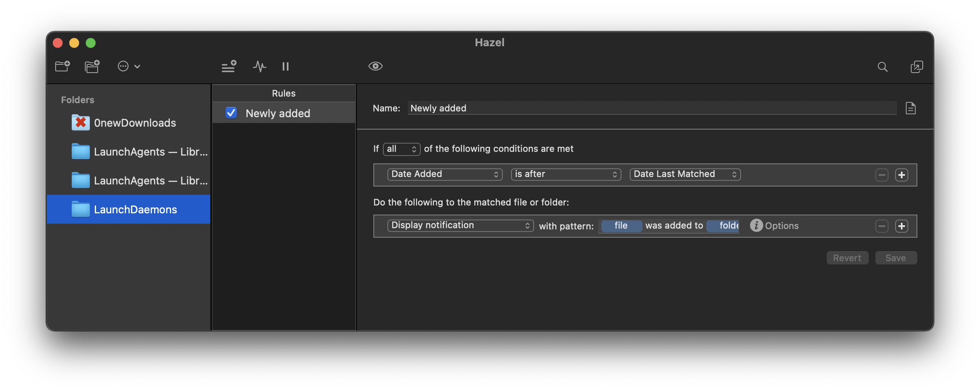Select the 0newDownloads folder
Screen dimensions: 980x392
(x=134, y=123)
